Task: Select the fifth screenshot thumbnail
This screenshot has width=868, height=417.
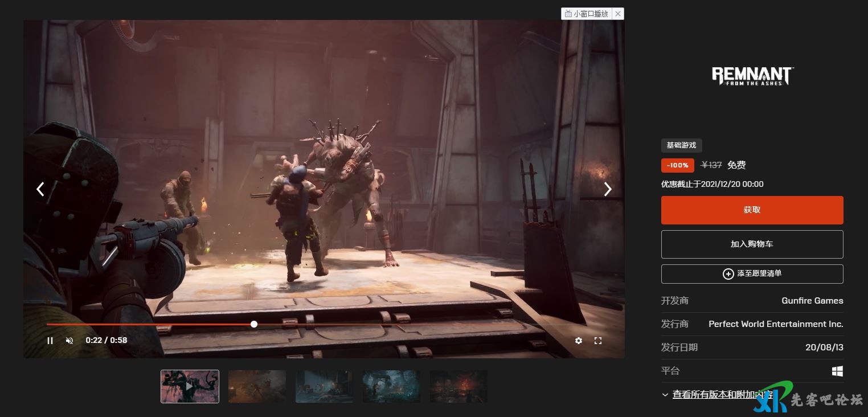Action: coord(458,386)
